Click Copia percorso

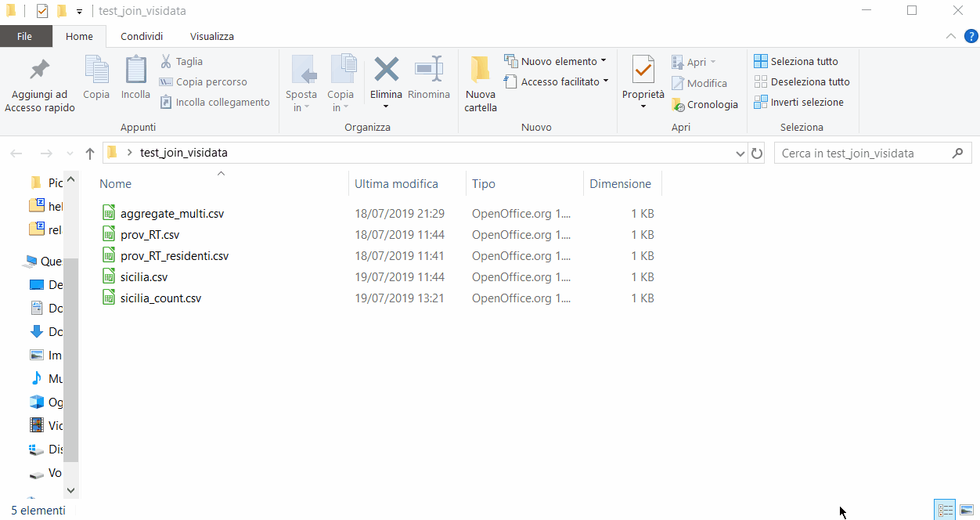[204, 81]
